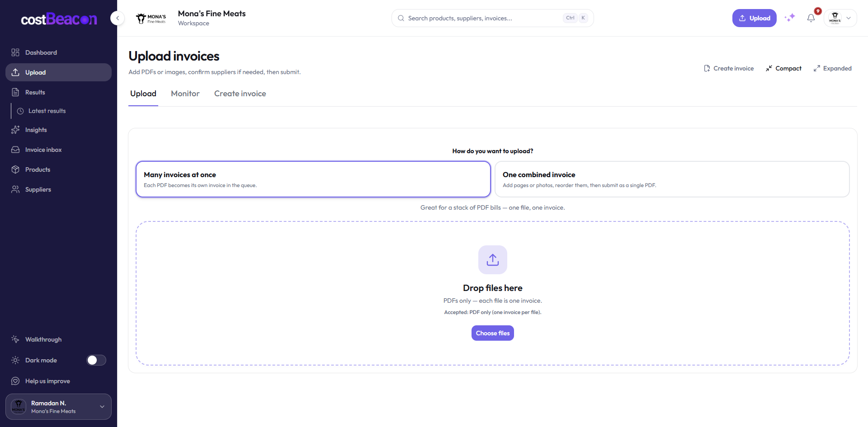
Task: Open the Create invoice tab
Action: (x=240, y=94)
